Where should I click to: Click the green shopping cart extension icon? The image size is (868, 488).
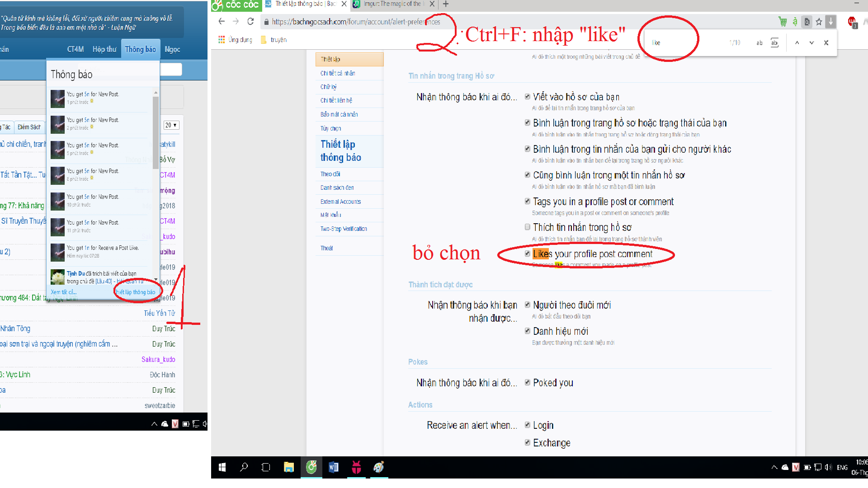pos(783,21)
